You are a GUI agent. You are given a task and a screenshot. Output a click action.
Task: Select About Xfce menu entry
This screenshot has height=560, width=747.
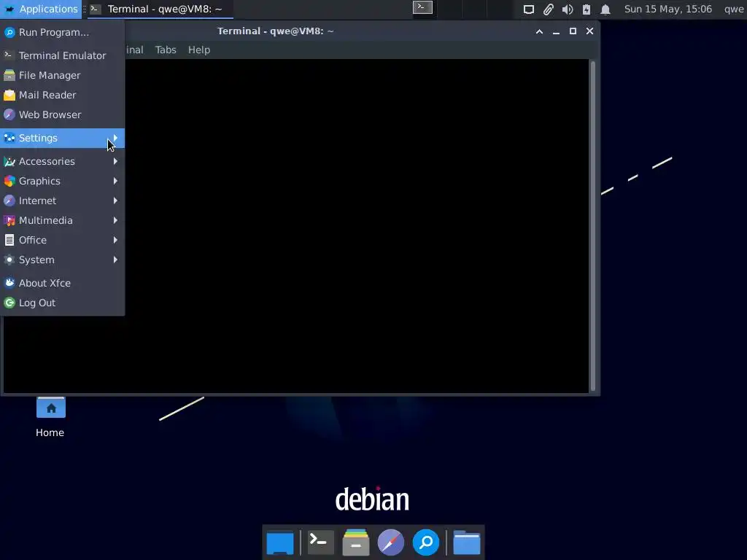(x=63, y=283)
